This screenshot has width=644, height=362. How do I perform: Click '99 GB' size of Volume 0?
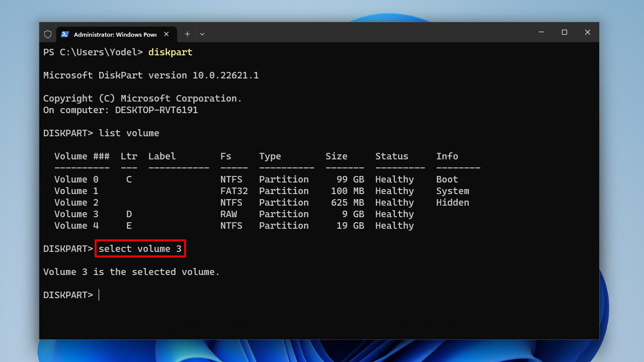click(x=350, y=179)
